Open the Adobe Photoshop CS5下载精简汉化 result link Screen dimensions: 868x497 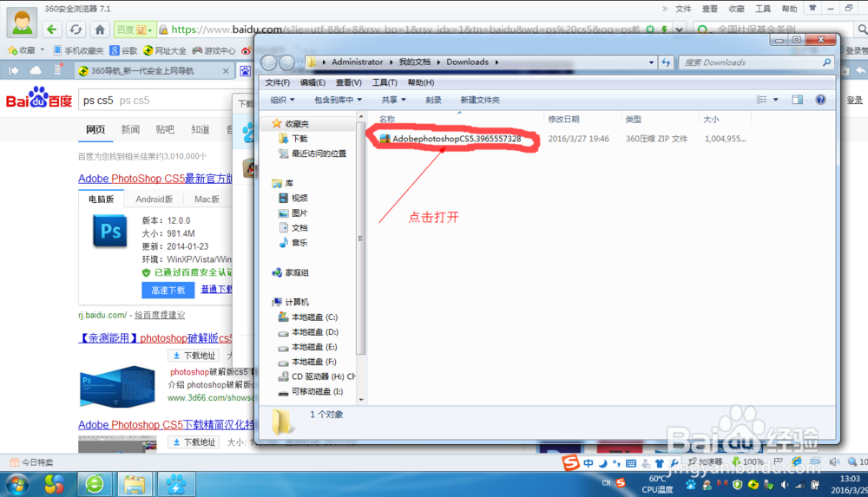coord(166,424)
